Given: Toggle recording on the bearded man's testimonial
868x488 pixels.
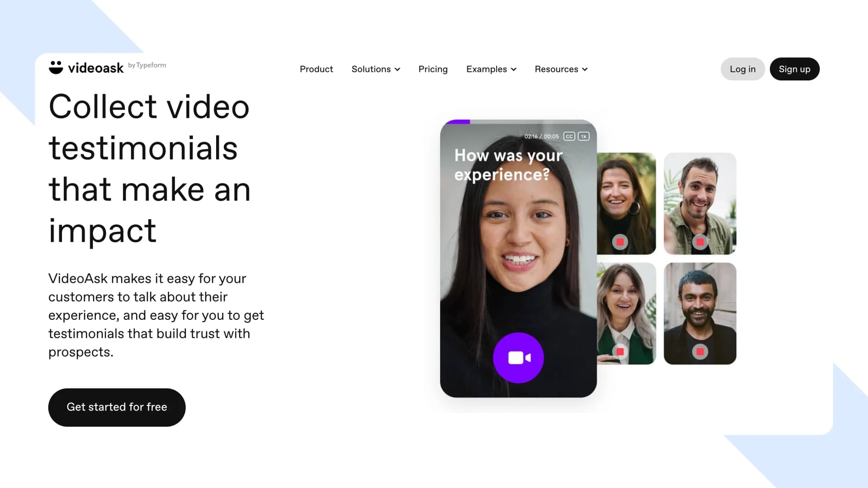Looking at the screenshot, I should tap(700, 352).
